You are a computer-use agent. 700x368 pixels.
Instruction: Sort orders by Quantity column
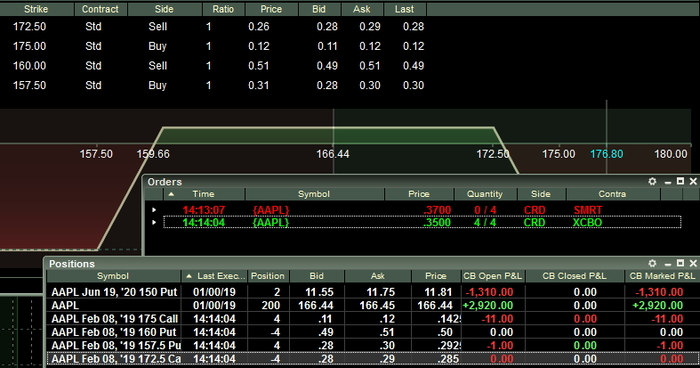click(x=485, y=194)
